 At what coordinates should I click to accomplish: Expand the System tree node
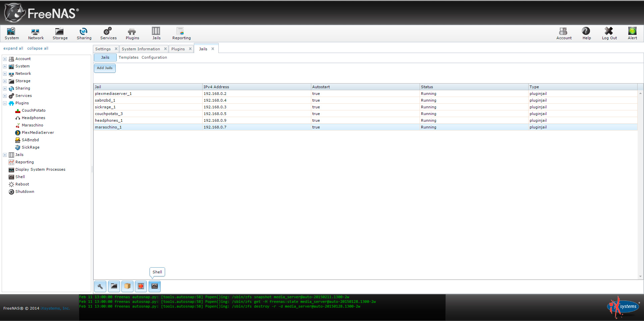click(x=5, y=66)
